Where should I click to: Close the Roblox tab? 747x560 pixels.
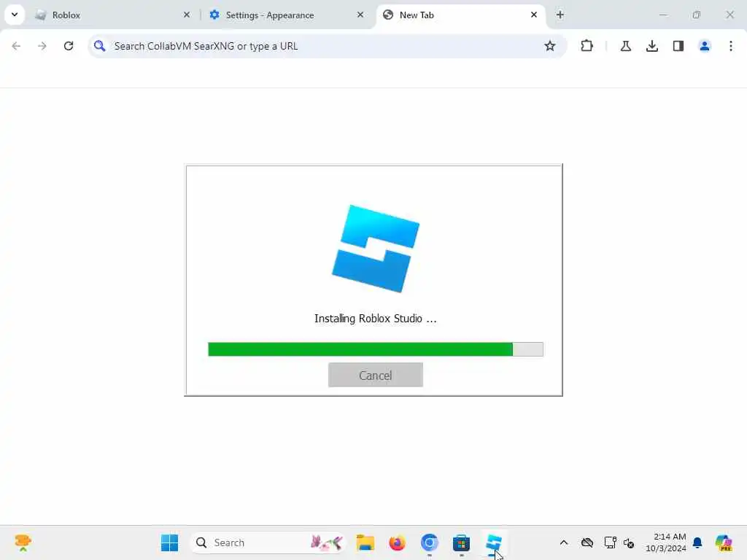[187, 15]
